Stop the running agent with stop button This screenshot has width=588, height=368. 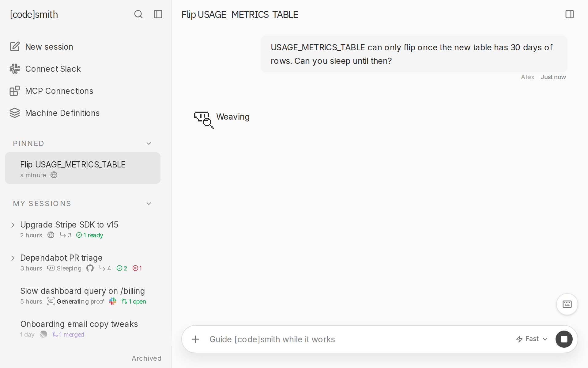(x=564, y=339)
